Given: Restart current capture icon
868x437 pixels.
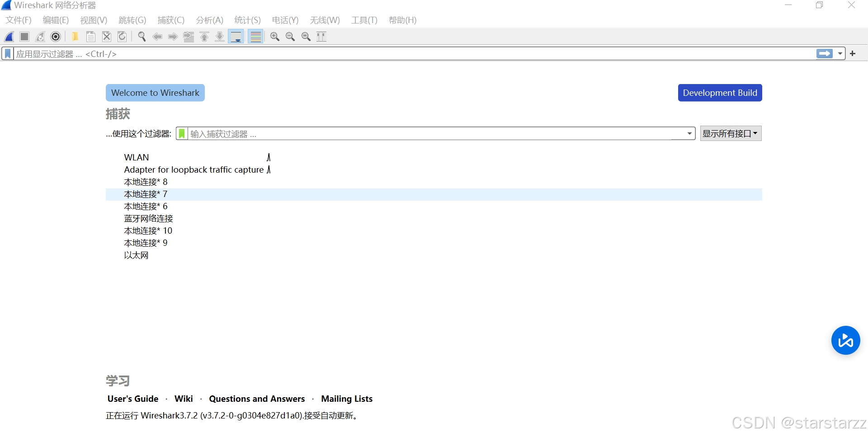Looking at the screenshot, I should click(x=40, y=37).
